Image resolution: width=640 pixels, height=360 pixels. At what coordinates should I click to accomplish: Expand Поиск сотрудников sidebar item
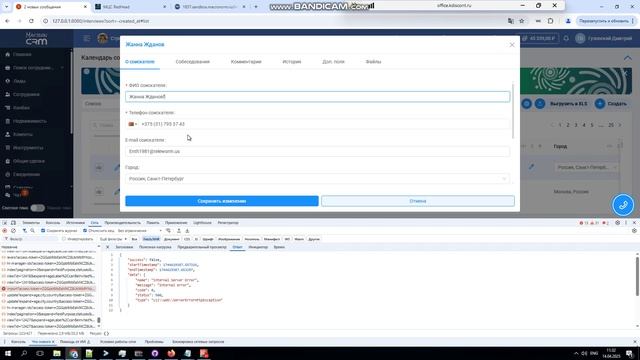coord(34,68)
